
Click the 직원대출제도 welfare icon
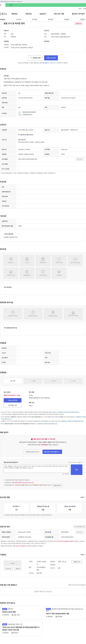(x=27, y=273)
